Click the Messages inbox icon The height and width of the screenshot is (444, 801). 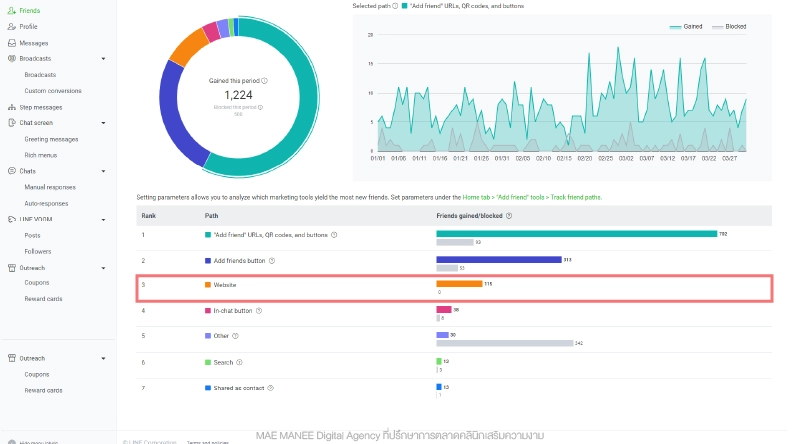tap(12, 43)
